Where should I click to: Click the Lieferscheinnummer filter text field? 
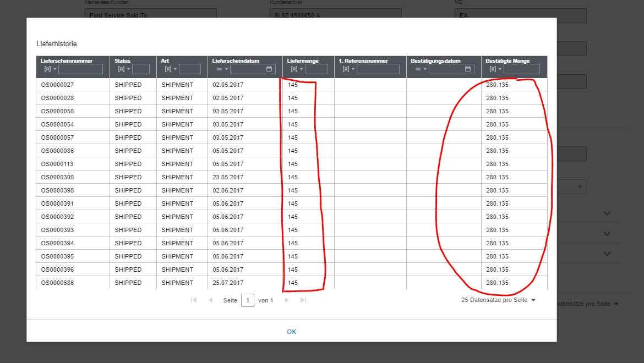[x=80, y=69]
